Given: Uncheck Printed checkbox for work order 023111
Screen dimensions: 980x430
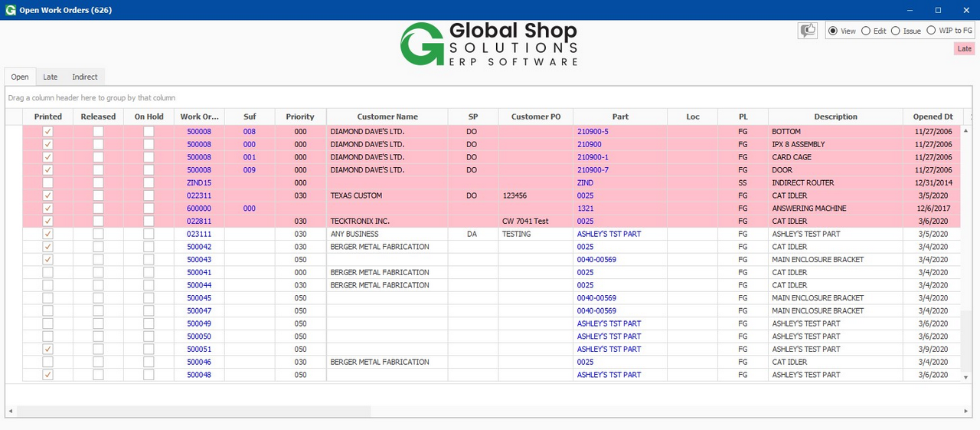Looking at the screenshot, I should pyautogui.click(x=47, y=234).
